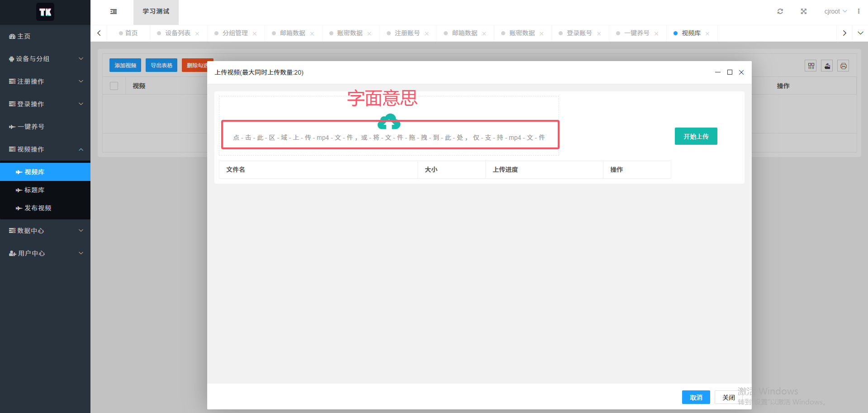Click the print icon above the 操作 column
Screen dimensions: 868x413
(843, 66)
